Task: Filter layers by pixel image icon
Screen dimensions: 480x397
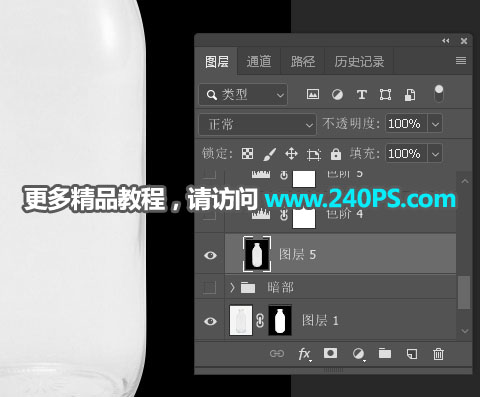Action: (313, 94)
